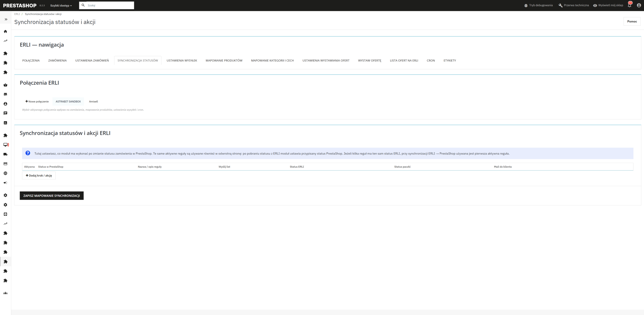Open the CRON tab
The height and width of the screenshot is (315, 644).
[431, 60]
